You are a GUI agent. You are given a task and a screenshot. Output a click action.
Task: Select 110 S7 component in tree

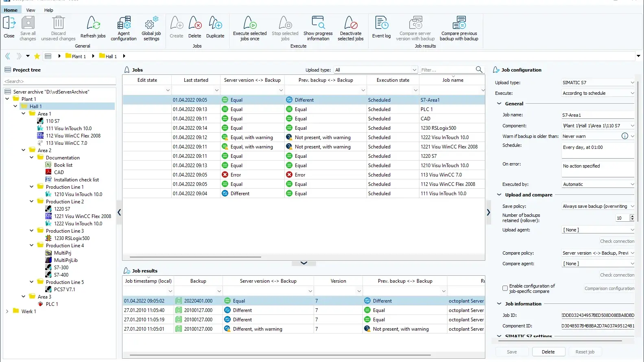(x=53, y=121)
